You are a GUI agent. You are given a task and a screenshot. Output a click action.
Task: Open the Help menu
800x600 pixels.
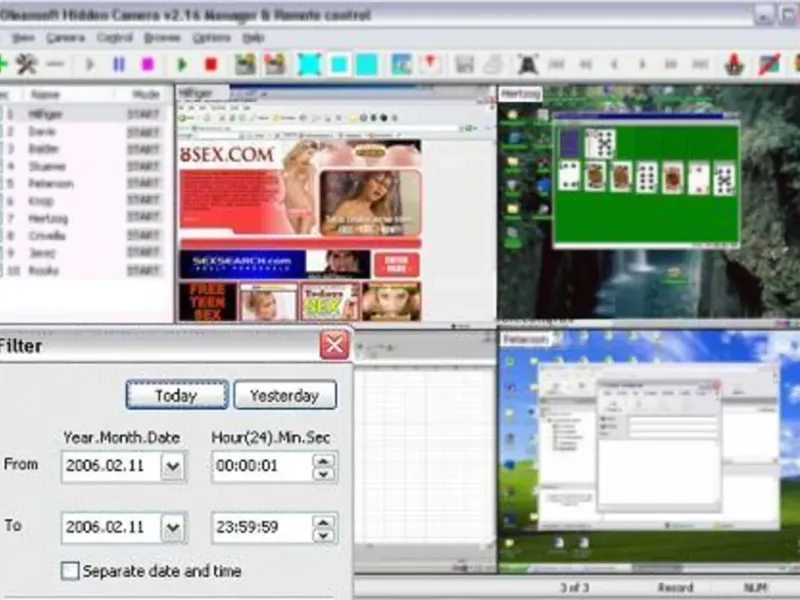253,38
